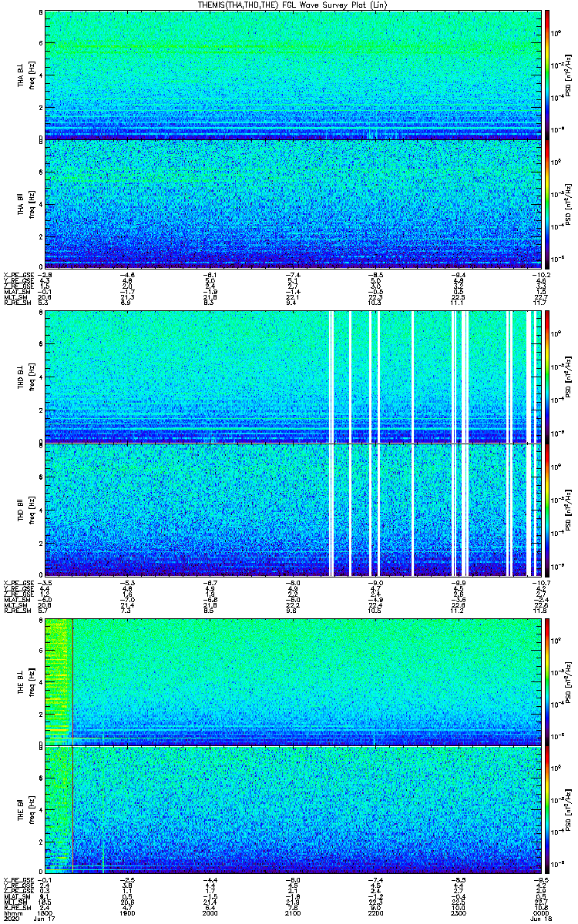Viewport: 578px width, 924px height.
Task: Click the -10.7 X_RE_GSE value under THD panels
Action: click(543, 581)
